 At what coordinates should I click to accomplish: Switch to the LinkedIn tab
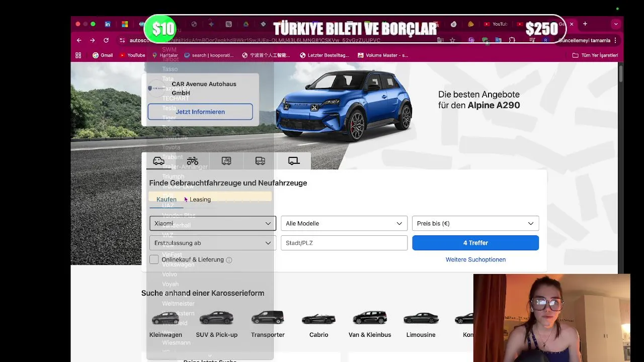pyautogui.click(x=108, y=24)
